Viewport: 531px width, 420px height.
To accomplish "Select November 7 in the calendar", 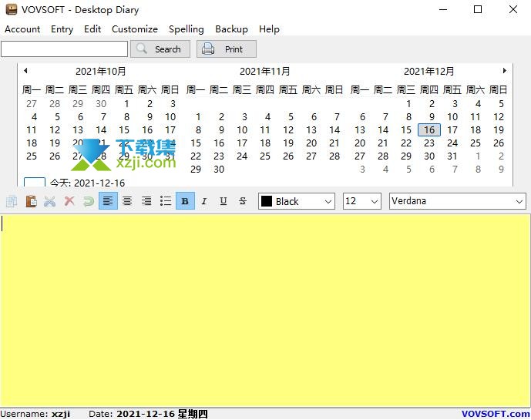I will pyautogui.click(x=337, y=117).
